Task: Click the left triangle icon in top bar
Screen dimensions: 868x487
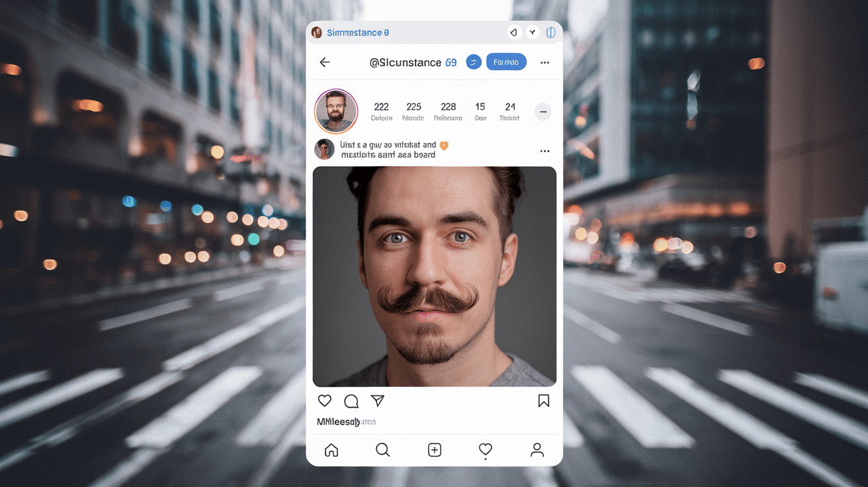Action: [514, 32]
